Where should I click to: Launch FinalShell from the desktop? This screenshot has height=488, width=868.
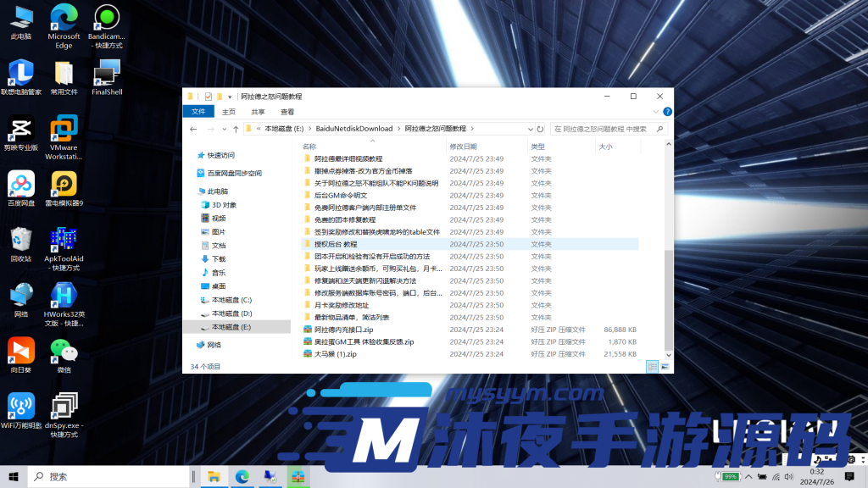click(x=105, y=72)
